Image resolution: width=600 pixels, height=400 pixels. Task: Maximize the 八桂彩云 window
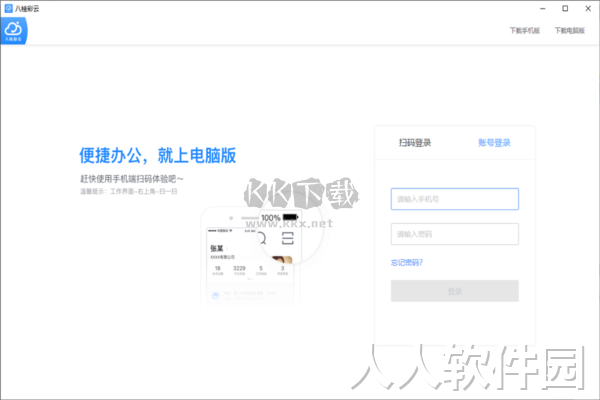tap(565, 8)
